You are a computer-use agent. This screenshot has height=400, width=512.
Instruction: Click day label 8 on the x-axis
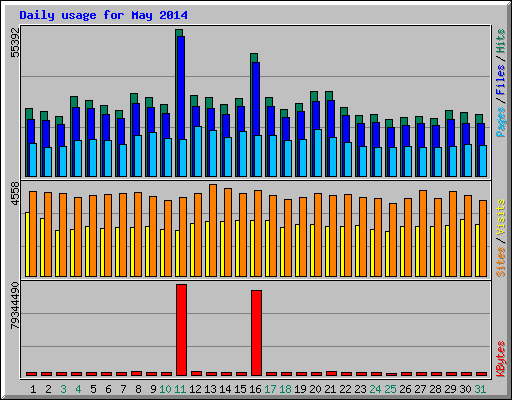(138, 389)
